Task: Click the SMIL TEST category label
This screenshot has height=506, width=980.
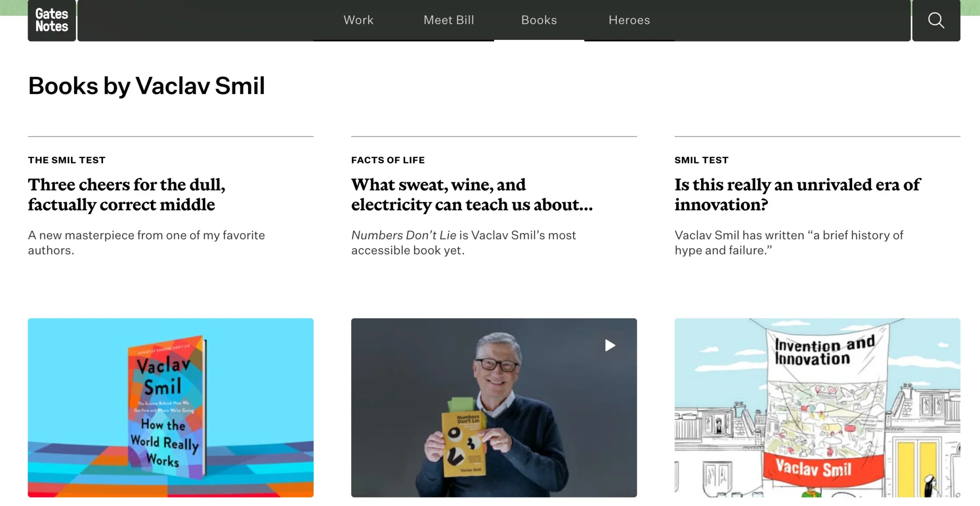Action: click(701, 160)
